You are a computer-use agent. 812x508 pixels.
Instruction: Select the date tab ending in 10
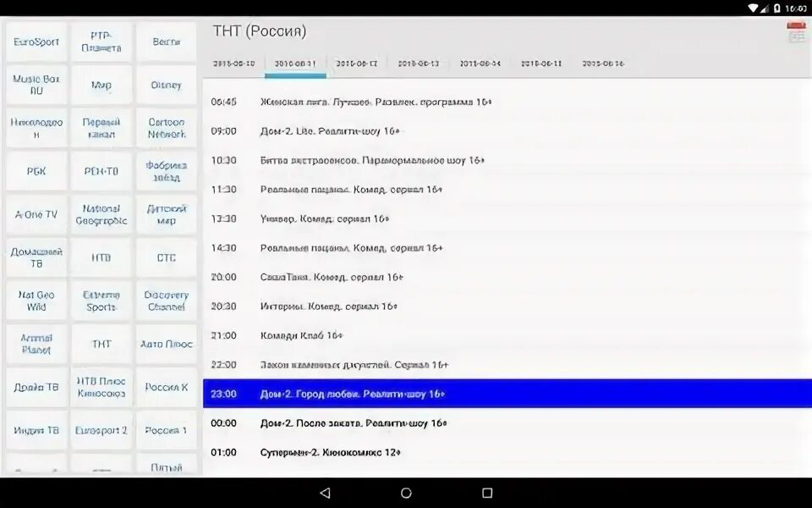pyautogui.click(x=234, y=63)
